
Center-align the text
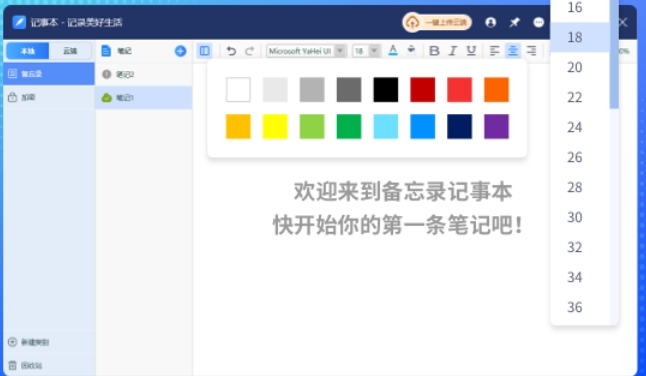(x=513, y=51)
